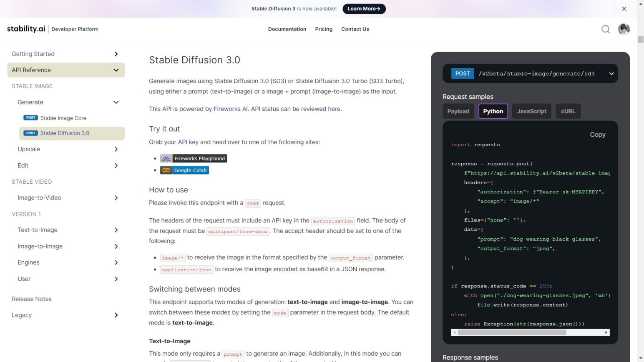Collapse the API Reference section
The image size is (644, 362).
116,70
